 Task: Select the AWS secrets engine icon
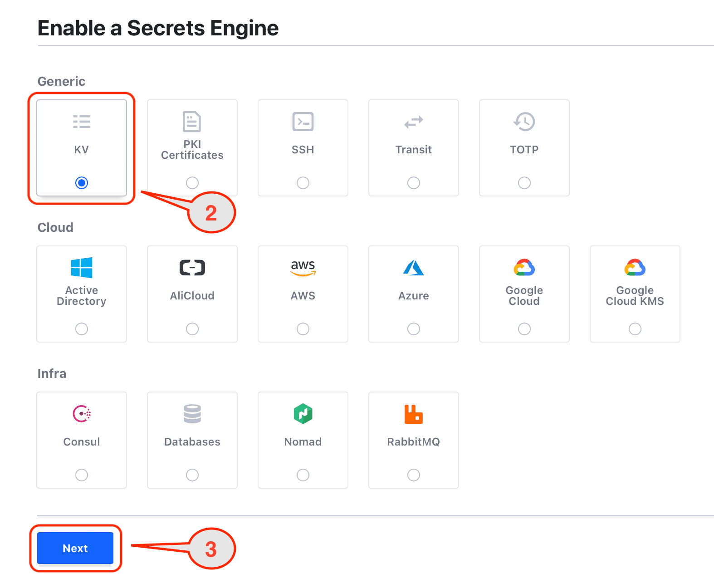click(x=303, y=268)
